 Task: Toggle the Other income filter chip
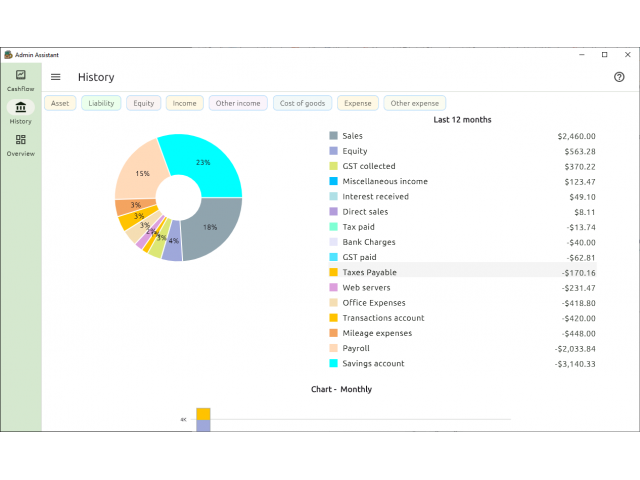click(238, 103)
